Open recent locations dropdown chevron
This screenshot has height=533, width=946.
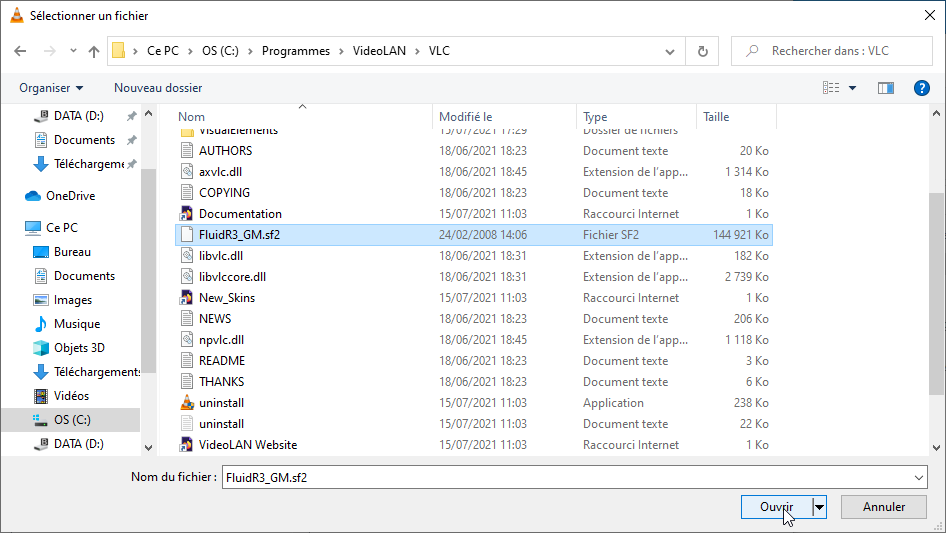(73, 51)
